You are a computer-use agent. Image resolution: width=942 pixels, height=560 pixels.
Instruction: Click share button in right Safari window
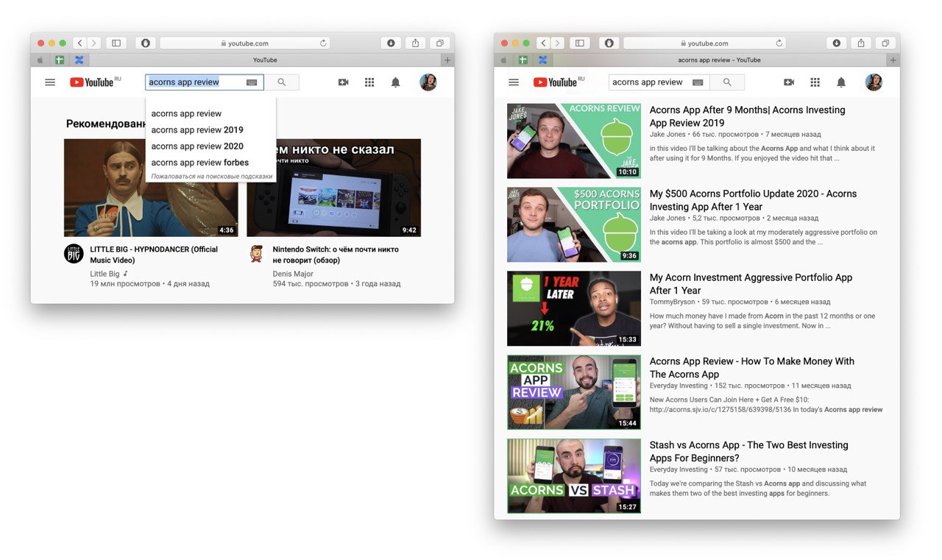[861, 43]
